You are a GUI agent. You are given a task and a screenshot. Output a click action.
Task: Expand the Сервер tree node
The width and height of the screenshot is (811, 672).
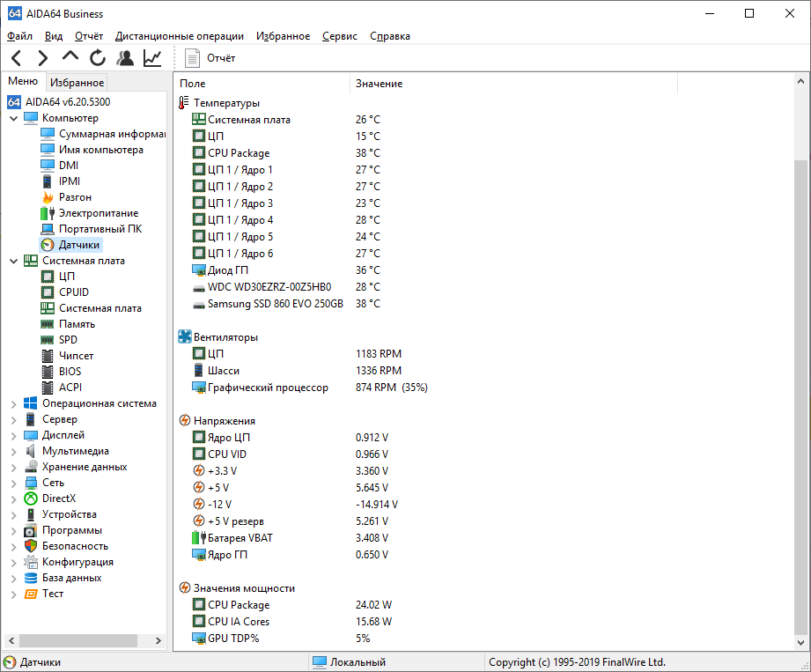tap(14, 420)
